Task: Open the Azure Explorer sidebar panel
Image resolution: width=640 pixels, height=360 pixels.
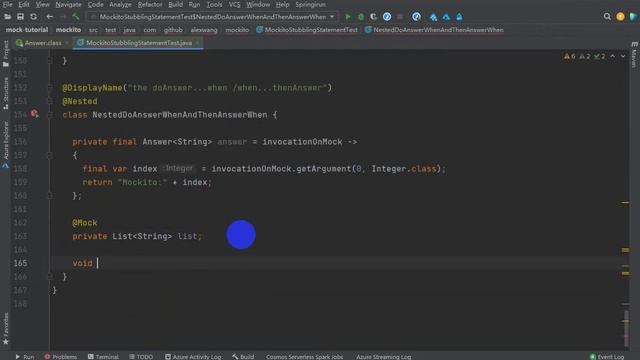Action: point(5,145)
